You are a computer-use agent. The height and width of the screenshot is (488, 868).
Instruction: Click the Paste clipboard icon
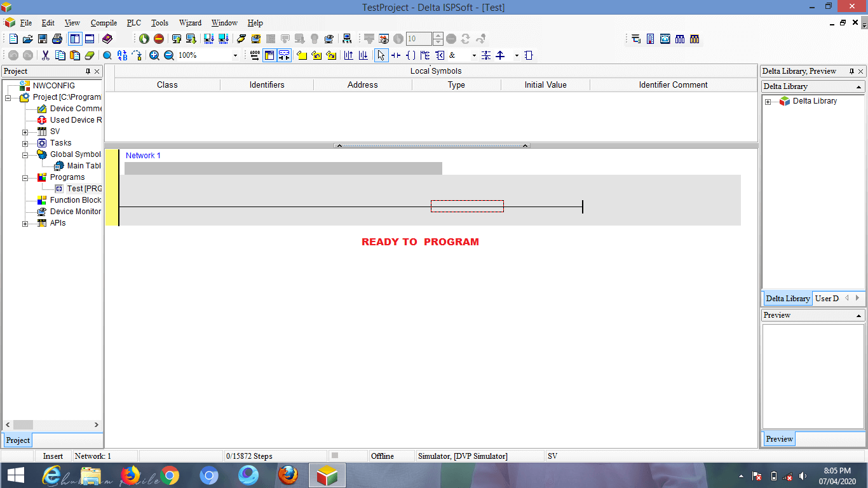pos(75,55)
